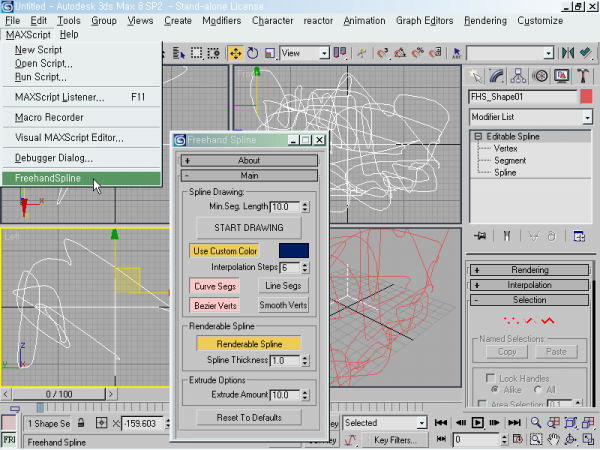Viewport: 600px width, 450px height.
Task: Open the Rendering menu
Action: coord(485,21)
